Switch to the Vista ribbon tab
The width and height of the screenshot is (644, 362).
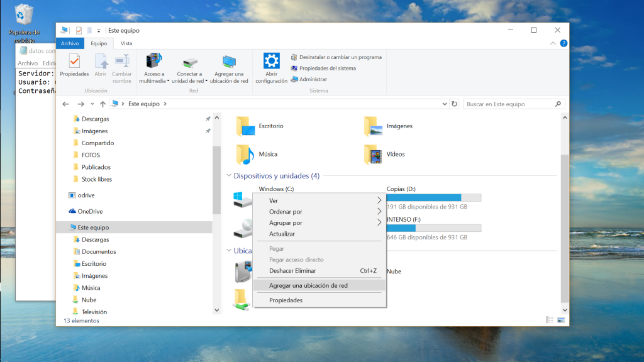click(x=126, y=43)
